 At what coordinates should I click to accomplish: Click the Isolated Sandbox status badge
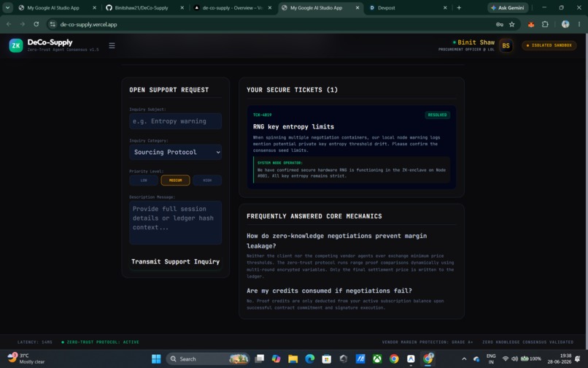pos(549,45)
